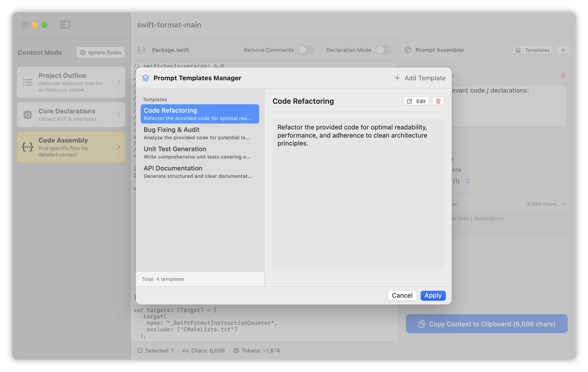This screenshot has height=372, width=588.
Task: Click the Prompt Templates Manager layers icon
Action: (x=146, y=78)
